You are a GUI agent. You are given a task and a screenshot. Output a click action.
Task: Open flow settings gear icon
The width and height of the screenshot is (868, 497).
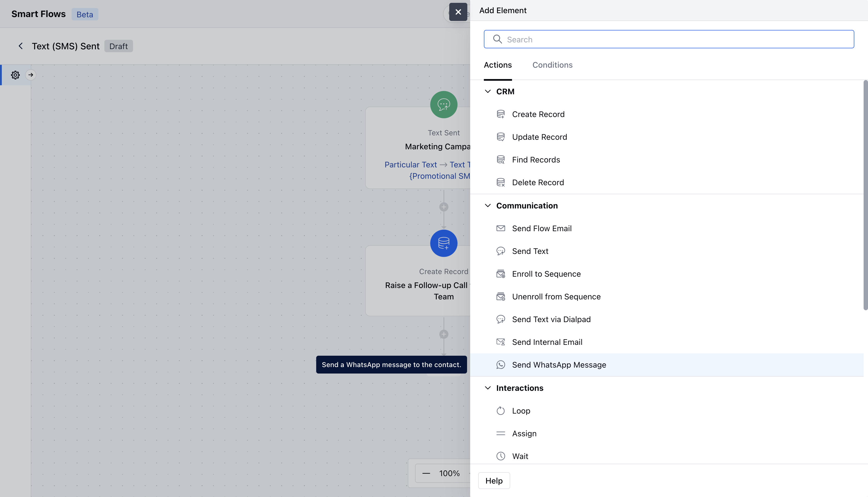pos(15,75)
